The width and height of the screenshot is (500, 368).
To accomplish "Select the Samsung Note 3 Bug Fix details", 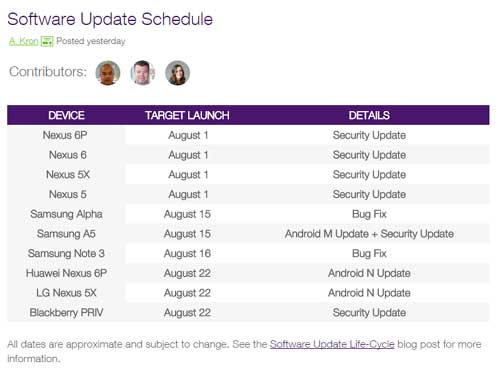I will [x=369, y=253].
